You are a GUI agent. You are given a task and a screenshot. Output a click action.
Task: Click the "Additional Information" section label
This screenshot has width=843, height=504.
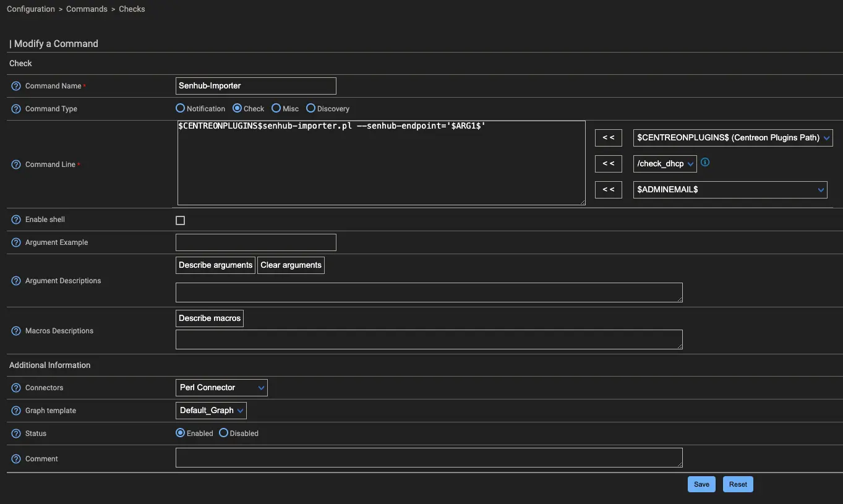[49, 365]
